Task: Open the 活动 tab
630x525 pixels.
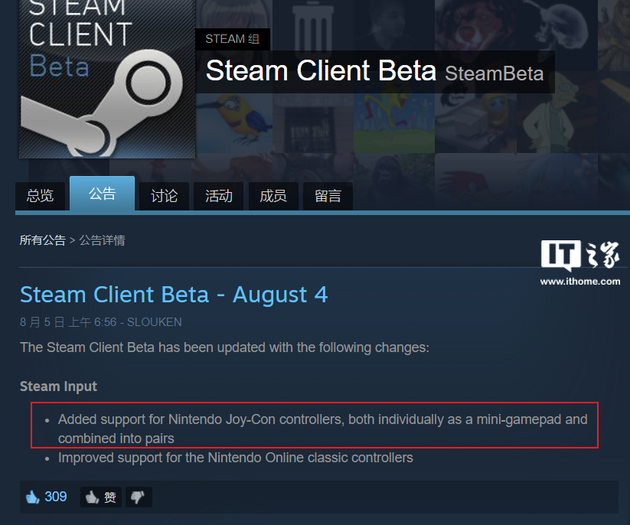Action: click(218, 196)
